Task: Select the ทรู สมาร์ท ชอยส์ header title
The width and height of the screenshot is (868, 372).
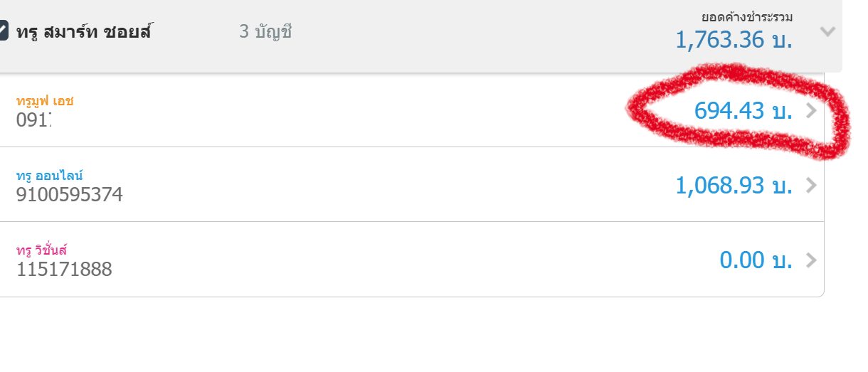Action: click(84, 32)
